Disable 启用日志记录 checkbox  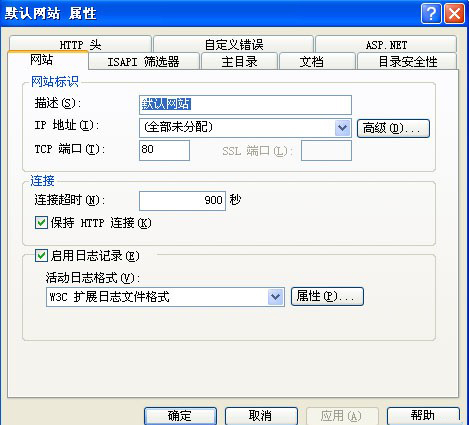click(x=41, y=256)
